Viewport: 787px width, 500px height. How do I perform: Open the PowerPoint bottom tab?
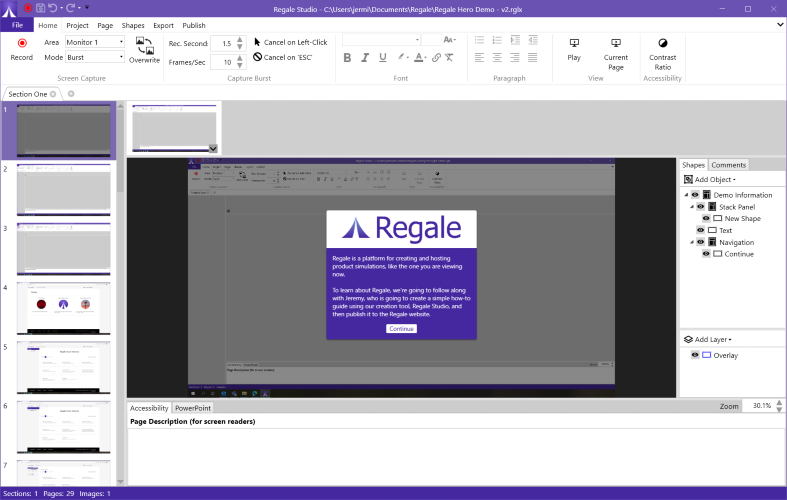tap(193, 408)
